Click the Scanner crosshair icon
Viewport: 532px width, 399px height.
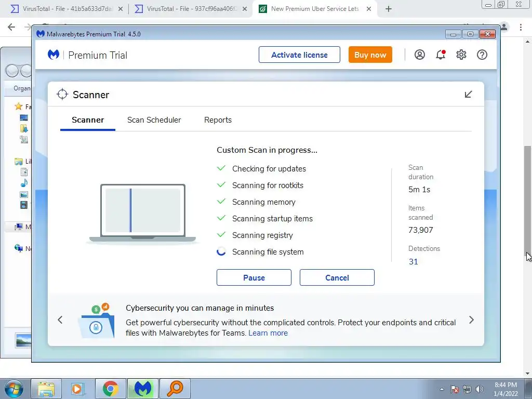tap(62, 95)
